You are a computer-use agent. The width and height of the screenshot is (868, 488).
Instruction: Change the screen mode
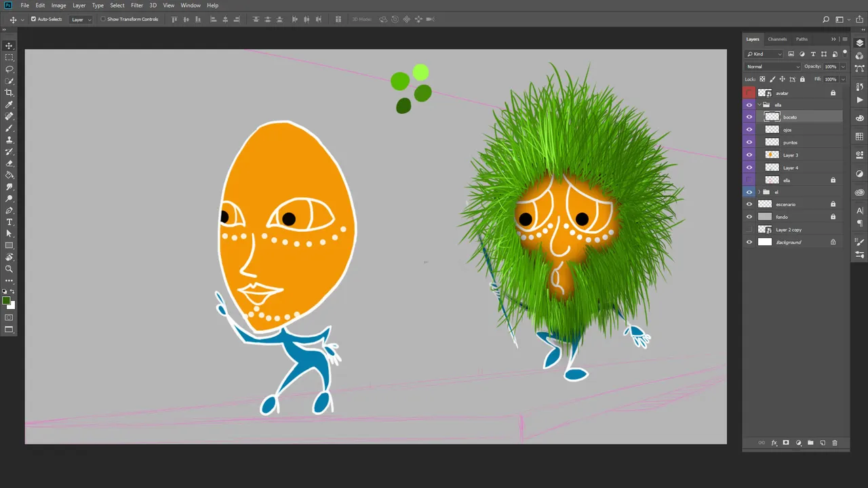click(x=9, y=329)
